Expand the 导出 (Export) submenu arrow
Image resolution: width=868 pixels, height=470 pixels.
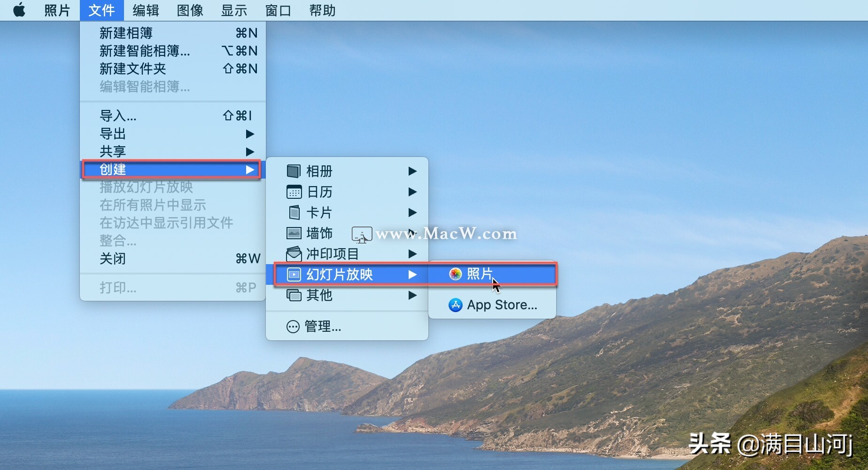point(250,134)
